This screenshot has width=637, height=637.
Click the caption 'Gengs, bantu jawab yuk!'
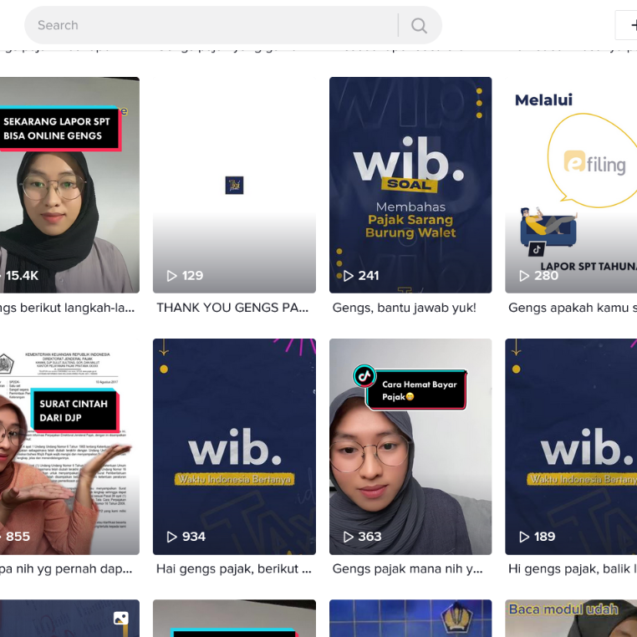coord(404,308)
